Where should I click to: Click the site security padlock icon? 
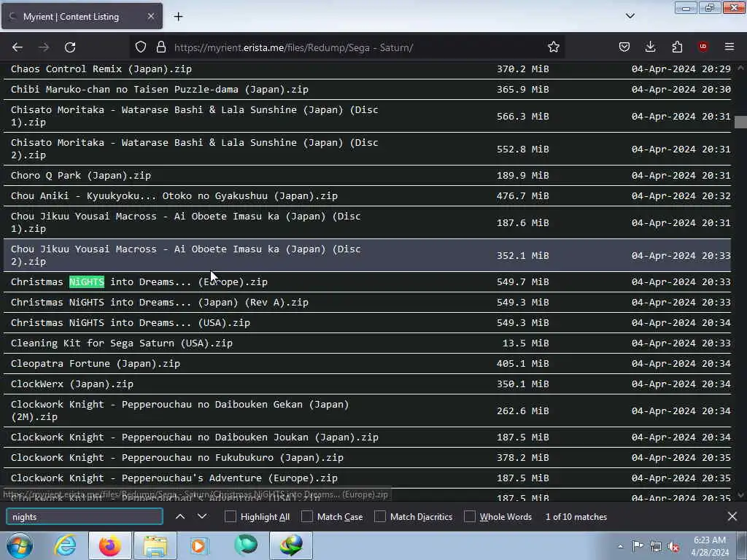coord(161,47)
